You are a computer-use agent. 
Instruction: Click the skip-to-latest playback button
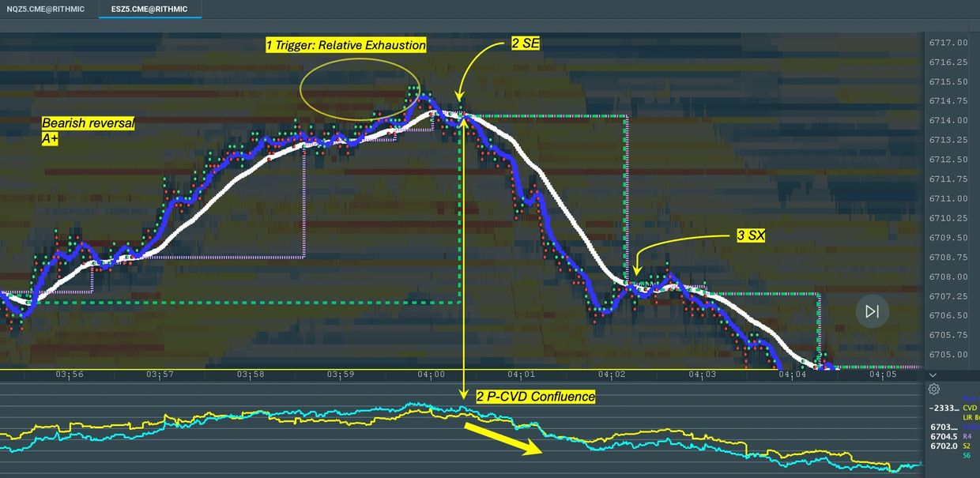(x=872, y=311)
